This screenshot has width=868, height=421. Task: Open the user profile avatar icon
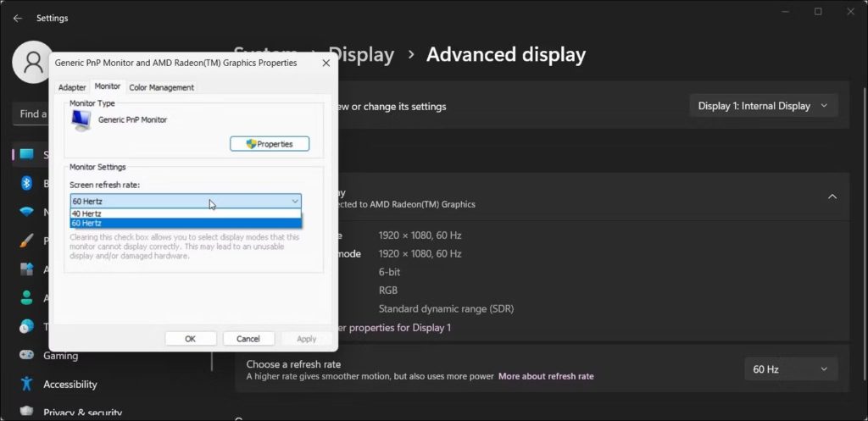[x=32, y=63]
